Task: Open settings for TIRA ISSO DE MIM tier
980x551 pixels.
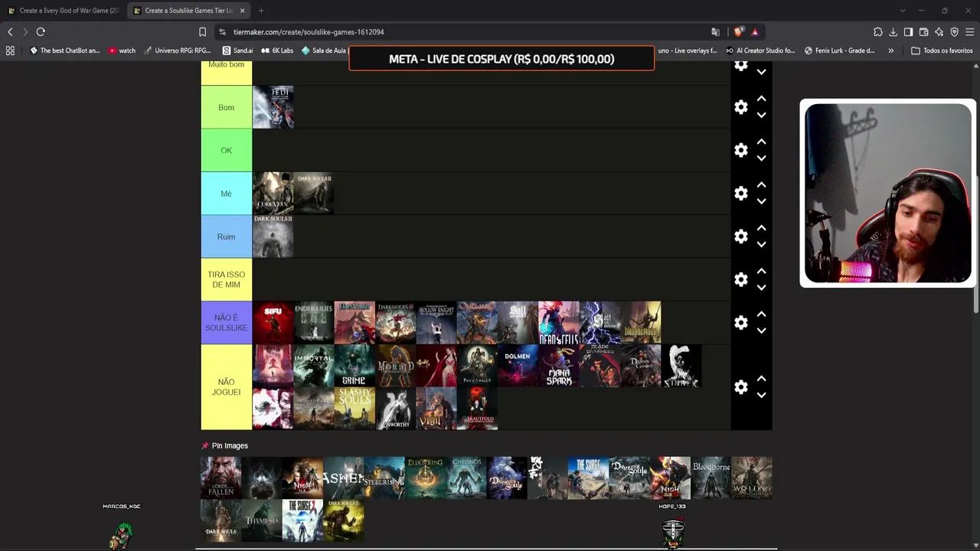Action: (x=741, y=279)
